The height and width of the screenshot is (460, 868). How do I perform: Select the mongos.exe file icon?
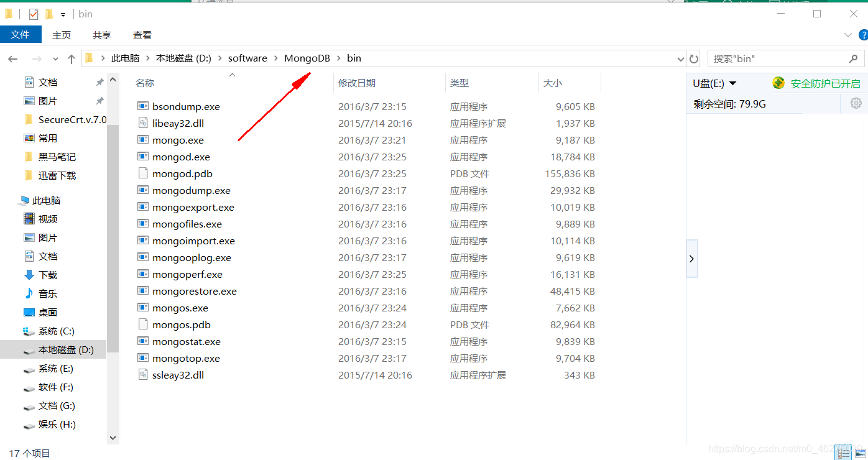pos(143,308)
